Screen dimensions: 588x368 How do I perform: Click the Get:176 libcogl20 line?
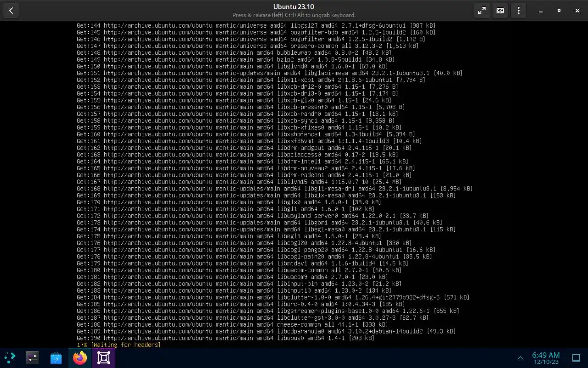(x=244, y=243)
